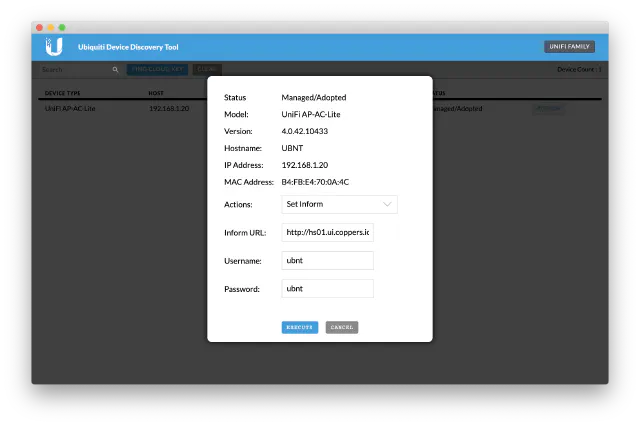Focus the Password text field
The height and width of the screenshot is (426, 640).
[x=327, y=289]
